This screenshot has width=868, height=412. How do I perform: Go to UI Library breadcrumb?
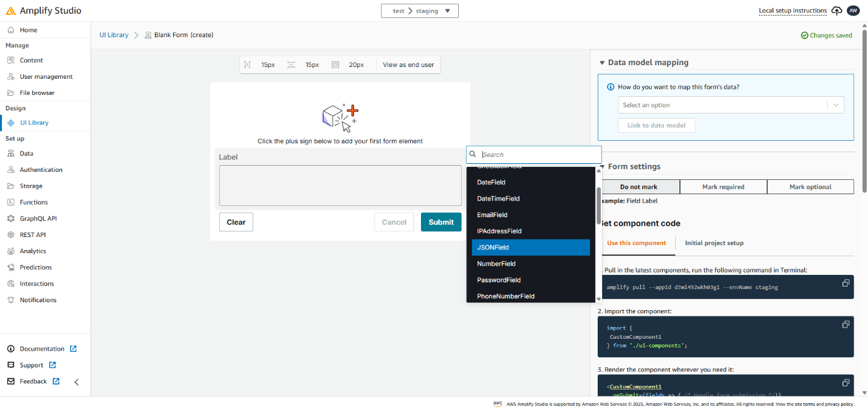click(x=113, y=35)
